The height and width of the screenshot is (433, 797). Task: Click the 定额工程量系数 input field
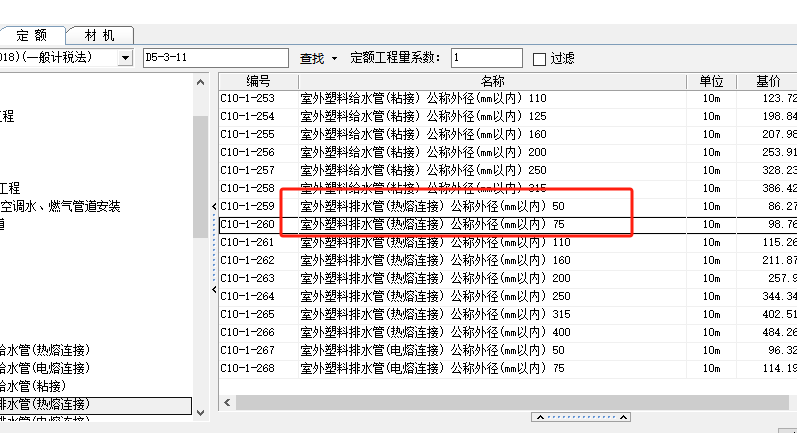(486, 58)
